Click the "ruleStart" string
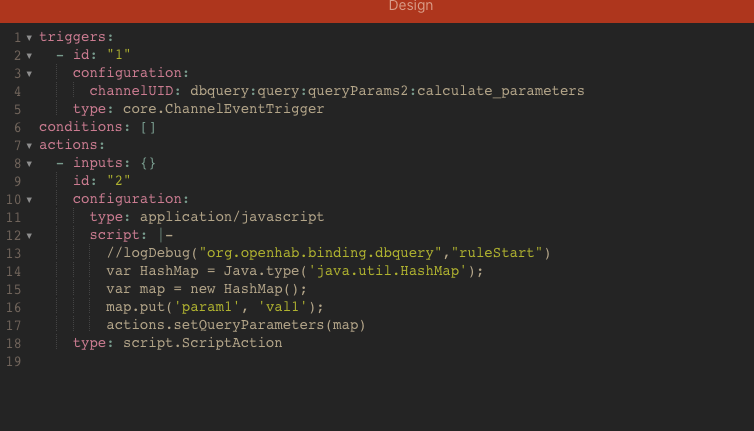 497,253
